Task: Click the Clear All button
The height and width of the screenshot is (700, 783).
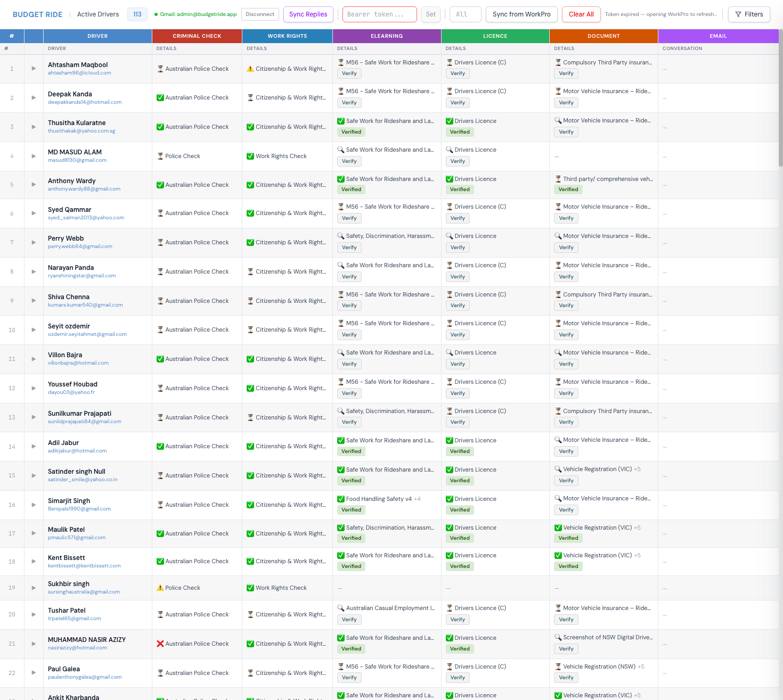Action: pos(581,14)
